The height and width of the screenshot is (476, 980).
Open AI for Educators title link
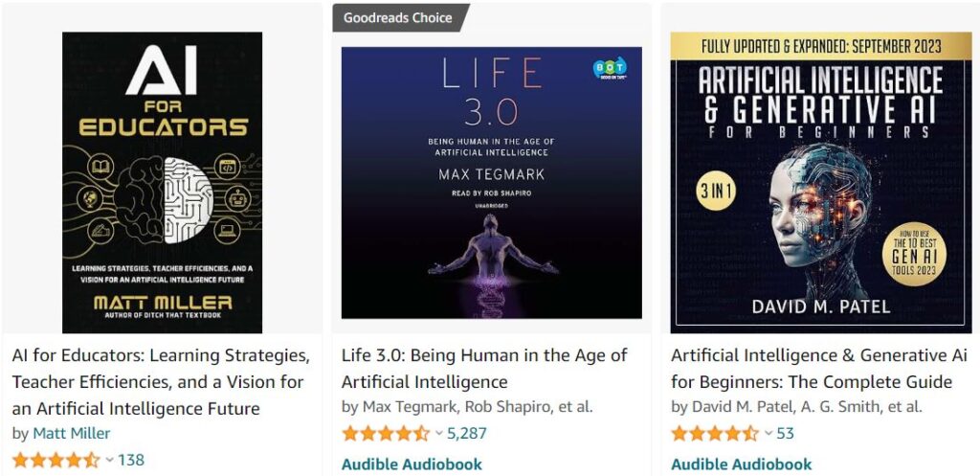click(161, 382)
